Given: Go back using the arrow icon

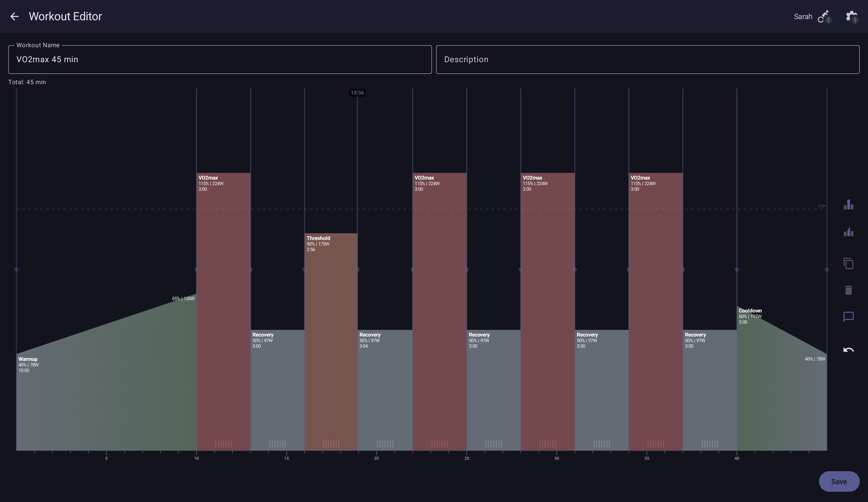Looking at the screenshot, I should tap(14, 16).
